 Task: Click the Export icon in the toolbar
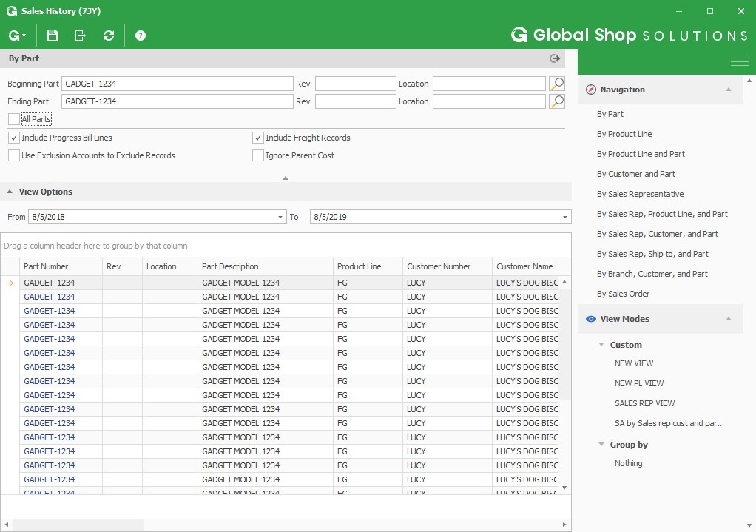(80, 36)
